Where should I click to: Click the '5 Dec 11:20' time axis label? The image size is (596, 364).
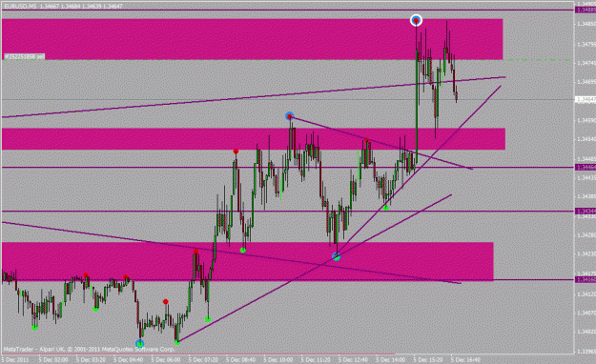click(x=317, y=359)
